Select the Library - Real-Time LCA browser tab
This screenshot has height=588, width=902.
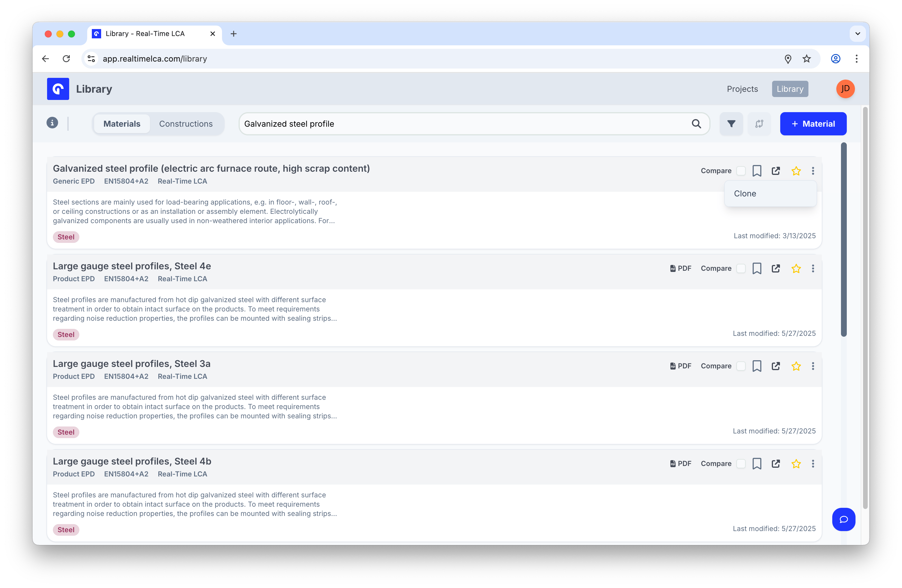click(155, 34)
